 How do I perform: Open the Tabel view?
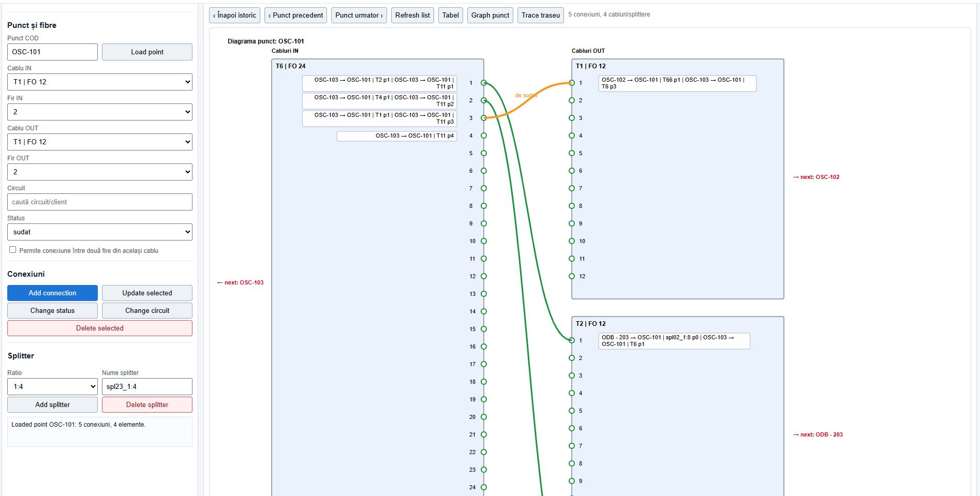pyautogui.click(x=451, y=15)
